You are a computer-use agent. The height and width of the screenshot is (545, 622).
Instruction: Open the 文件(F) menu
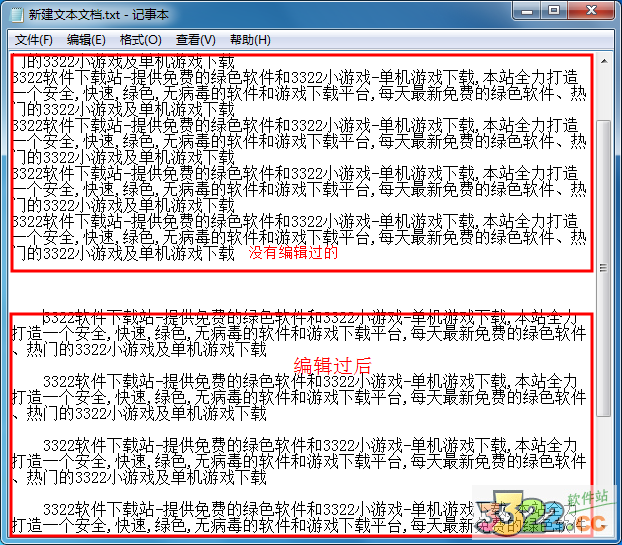pyautogui.click(x=34, y=40)
